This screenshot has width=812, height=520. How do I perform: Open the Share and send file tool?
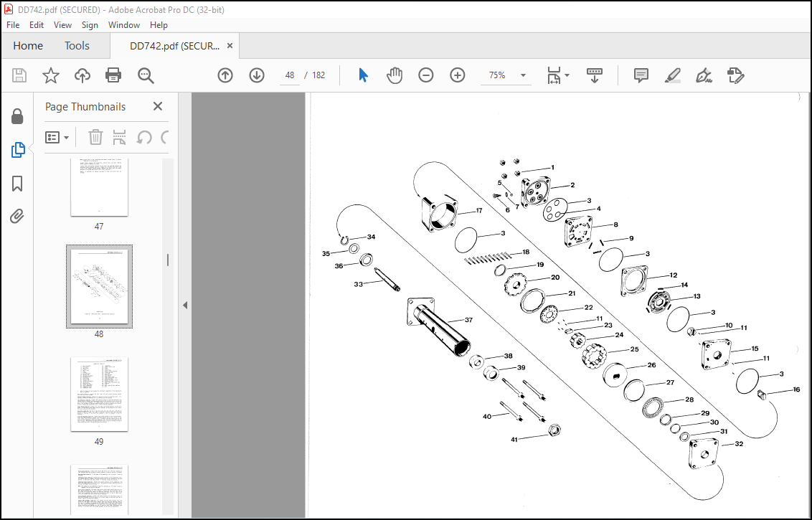pyautogui.click(x=735, y=75)
